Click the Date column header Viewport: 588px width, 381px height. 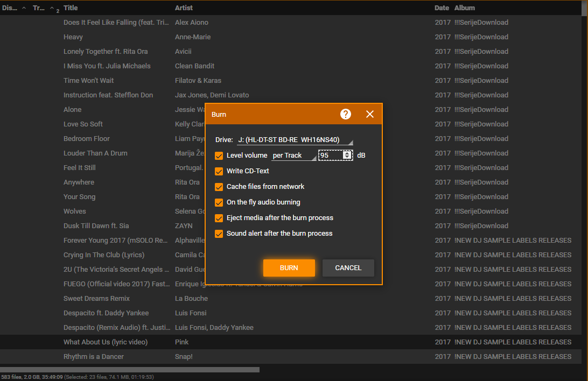point(442,8)
